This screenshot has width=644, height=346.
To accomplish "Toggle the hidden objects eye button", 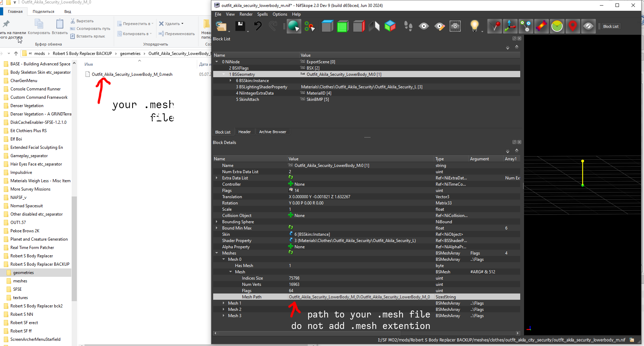I will [x=588, y=26].
